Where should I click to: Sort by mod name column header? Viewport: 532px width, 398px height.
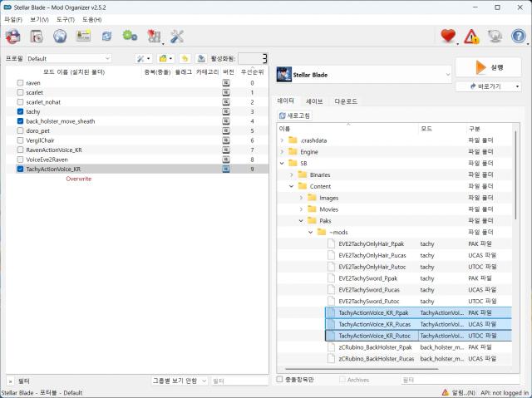74,71
